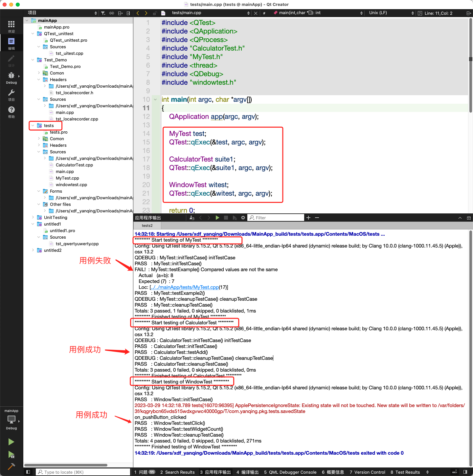Image resolution: width=473 pixels, height=476 pixels.
Task: Toggle the left sidebar visibility
Action: click(x=28, y=472)
